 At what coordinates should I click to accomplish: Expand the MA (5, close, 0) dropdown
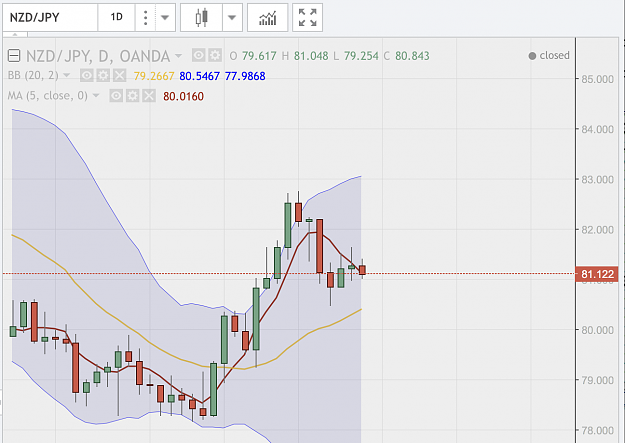(x=96, y=96)
